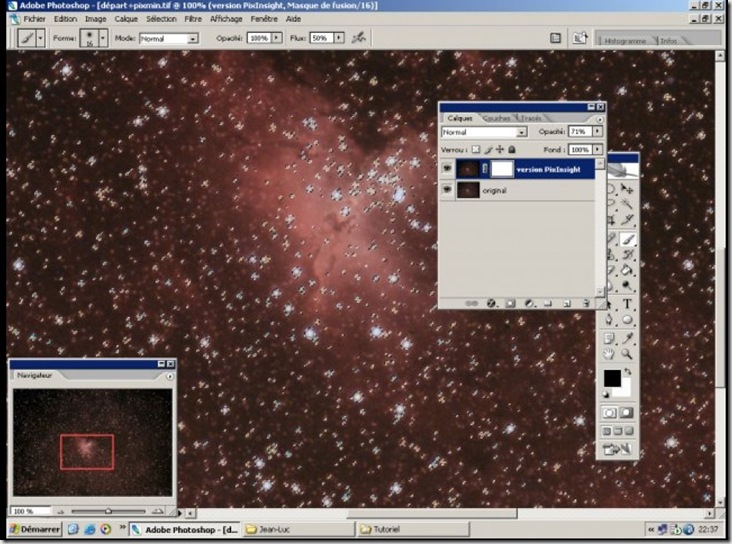Jump to ImageReady from the toolbox
The width and height of the screenshot is (732, 544).
tap(618, 449)
